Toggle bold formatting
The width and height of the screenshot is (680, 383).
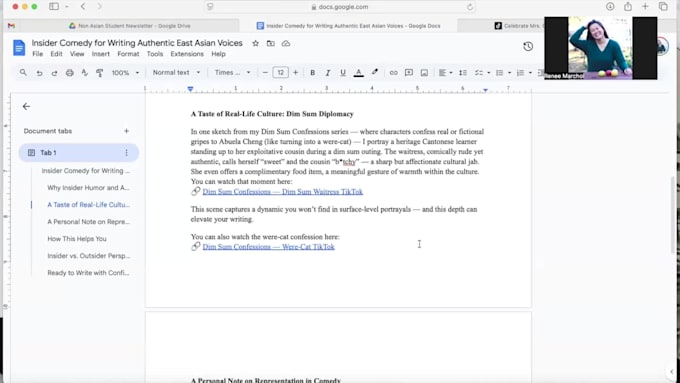[x=312, y=73]
